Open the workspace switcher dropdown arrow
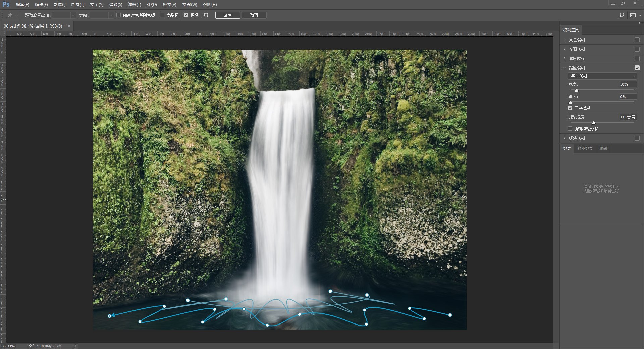The width and height of the screenshot is (644, 349). [x=640, y=15]
